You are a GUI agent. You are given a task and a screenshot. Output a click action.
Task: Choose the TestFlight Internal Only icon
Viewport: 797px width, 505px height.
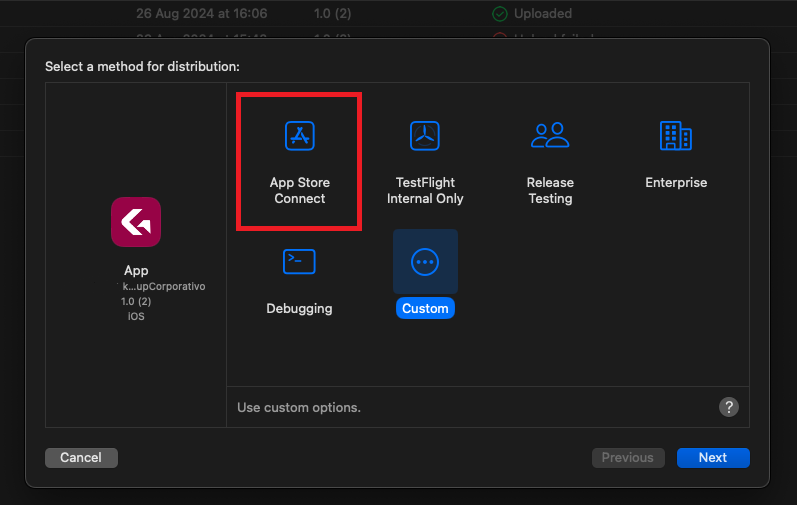pyautogui.click(x=425, y=135)
